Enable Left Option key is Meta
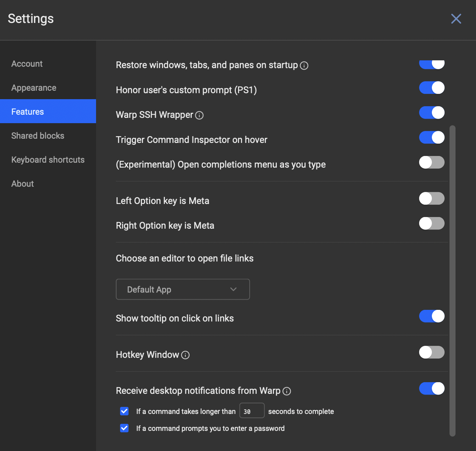The width and height of the screenshot is (476, 451). 432,199
